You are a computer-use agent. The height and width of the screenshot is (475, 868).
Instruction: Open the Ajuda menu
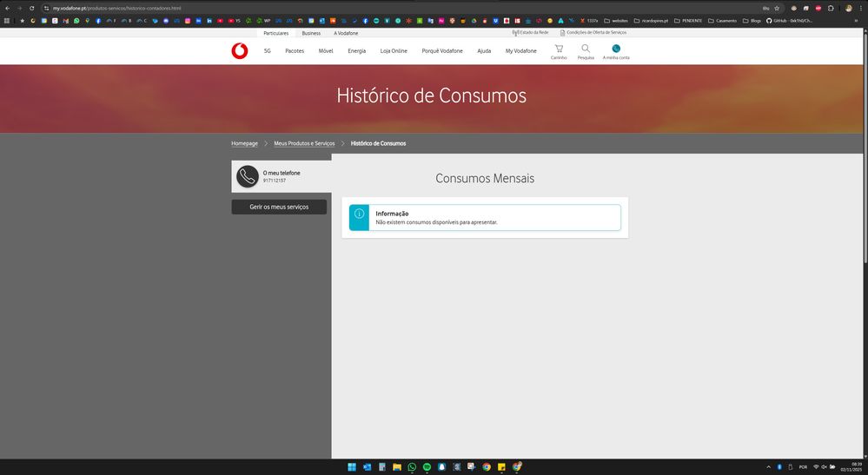pos(484,51)
